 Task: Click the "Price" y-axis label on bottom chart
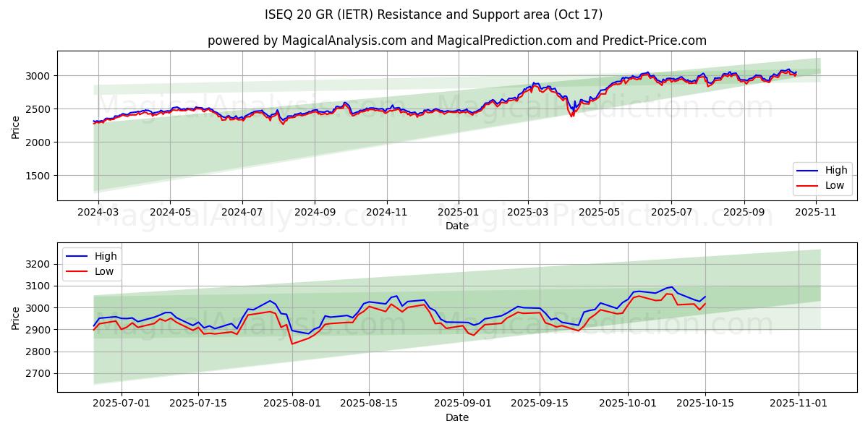click(x=16, y=318)
